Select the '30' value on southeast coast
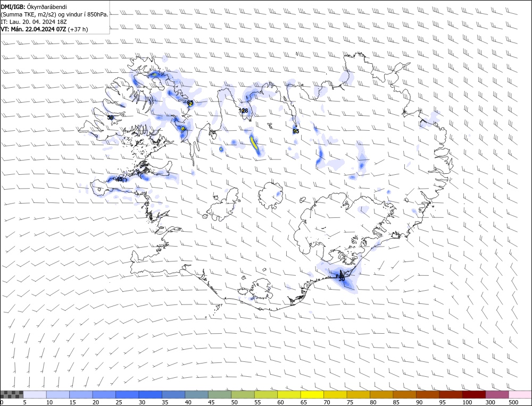Viewport: 532px width, 406px height. [342, 279]
